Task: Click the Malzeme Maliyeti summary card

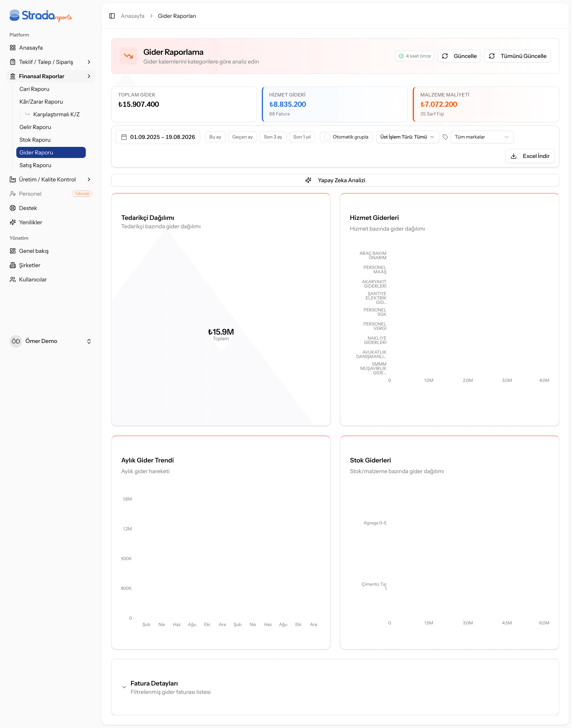Action: click(x=486, y=104)
